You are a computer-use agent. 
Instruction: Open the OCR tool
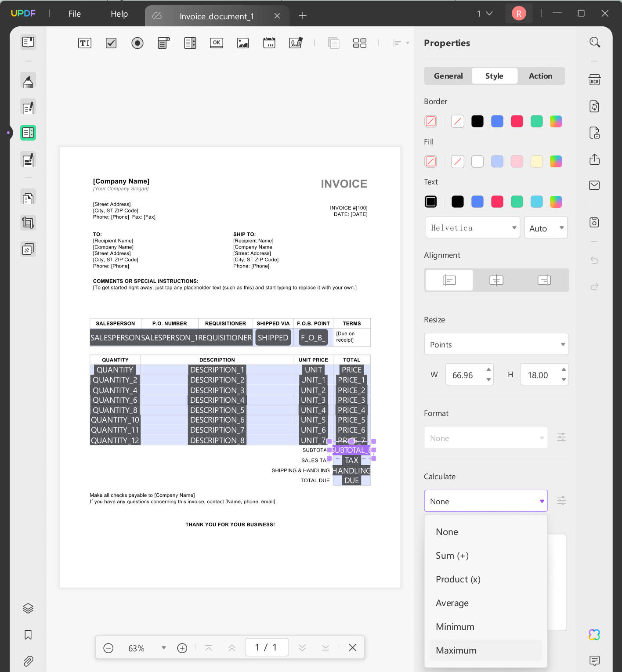594,79
